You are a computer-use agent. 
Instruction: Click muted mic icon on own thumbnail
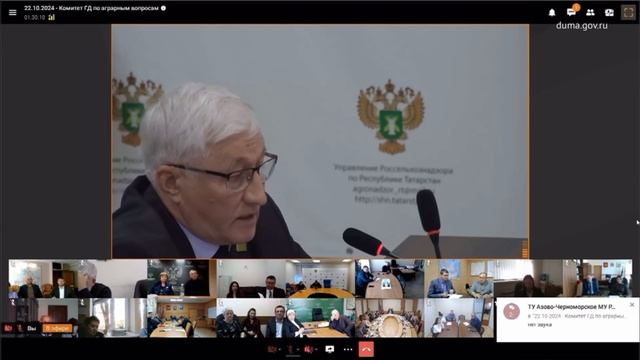[20, 328]
